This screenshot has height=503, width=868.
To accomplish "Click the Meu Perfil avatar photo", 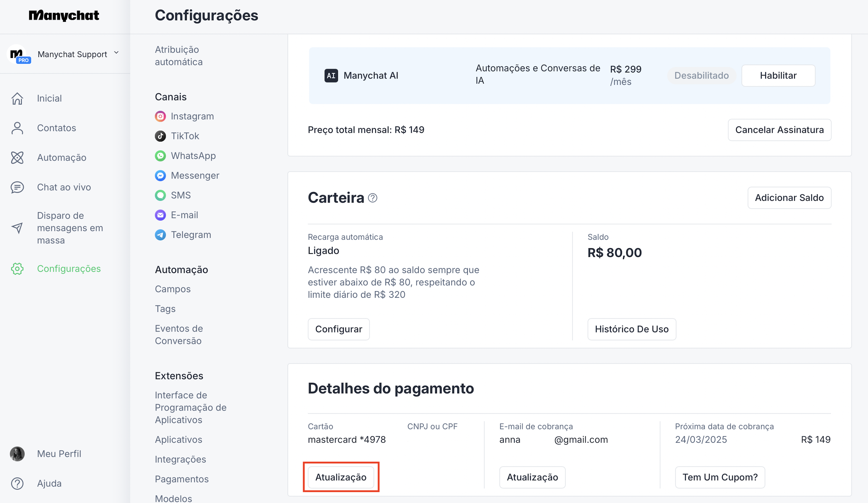I will (17, 454).
